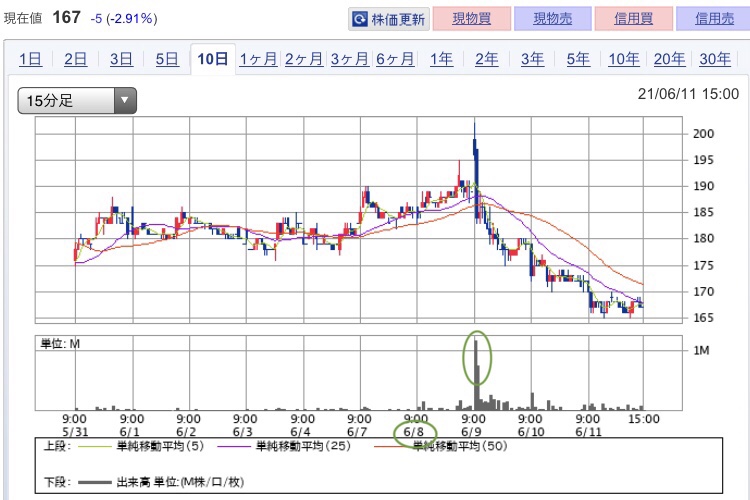This screenshot has width=750, height=500.
Task: Click the dropdown arrow beside 15分足
Action: click(125, 100)
